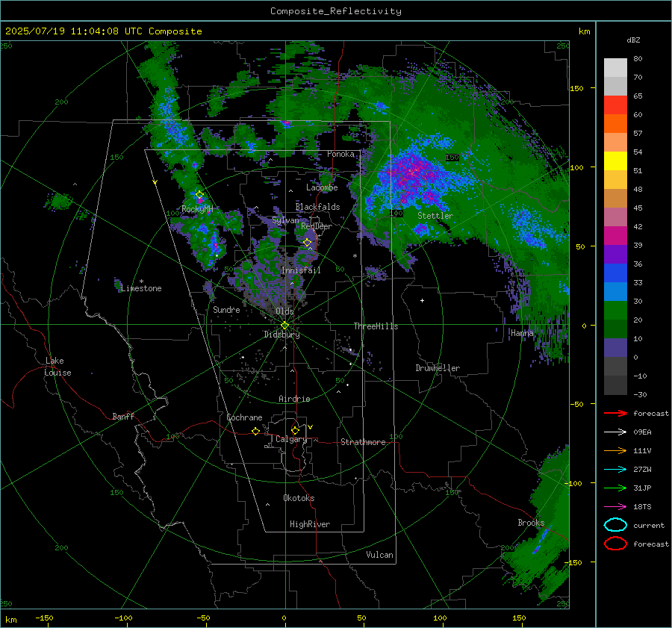Viewport: 672px width, 628px height.
Task: Click the Sundre label
Action: tap(226, 309)
